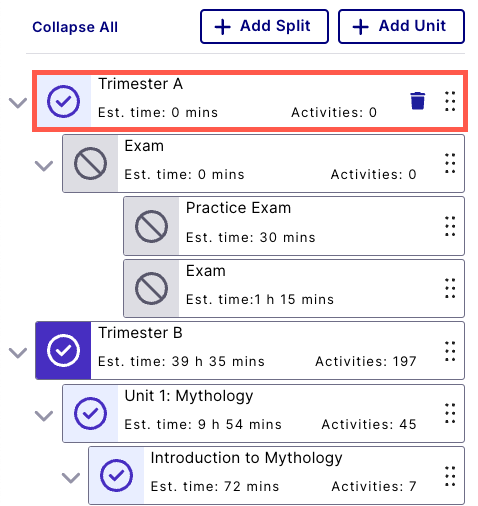Click the disabled icon on Practice Exam
The height and width of the screenshot is (506, 478).
pos(151,226)
